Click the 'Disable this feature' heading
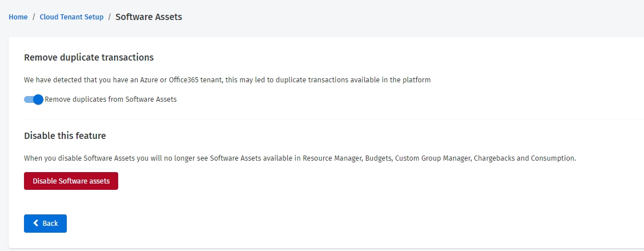644x251 pixels. (65, 136)
